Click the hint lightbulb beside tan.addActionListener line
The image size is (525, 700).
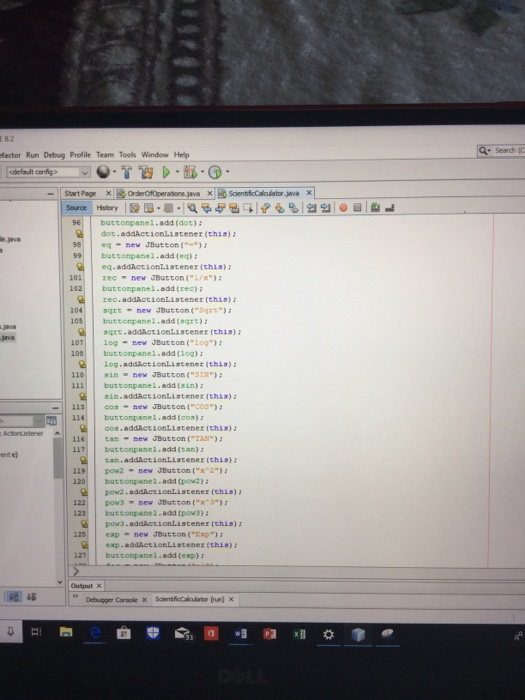pos(83,459)
